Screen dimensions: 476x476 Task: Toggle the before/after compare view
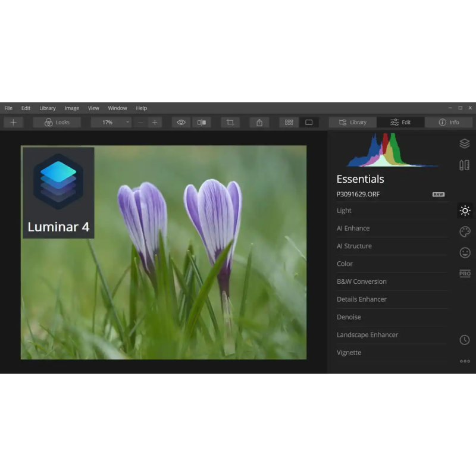coord(202,122)
